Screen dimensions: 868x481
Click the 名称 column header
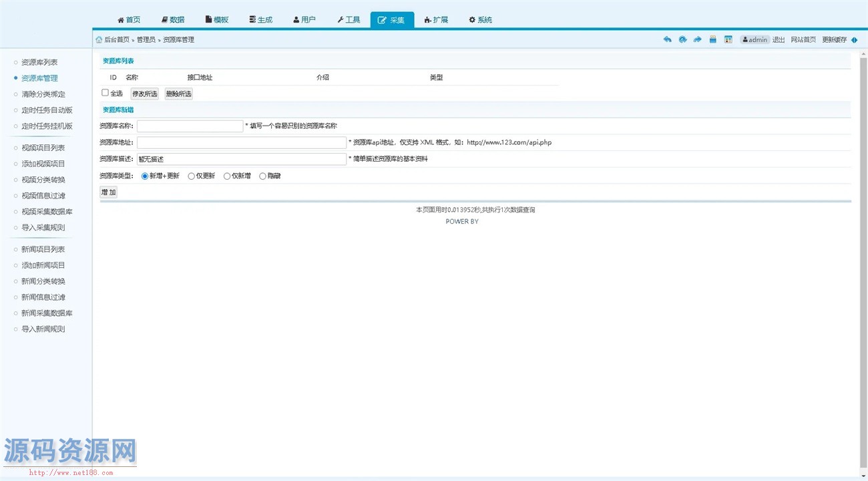point(132,77)
